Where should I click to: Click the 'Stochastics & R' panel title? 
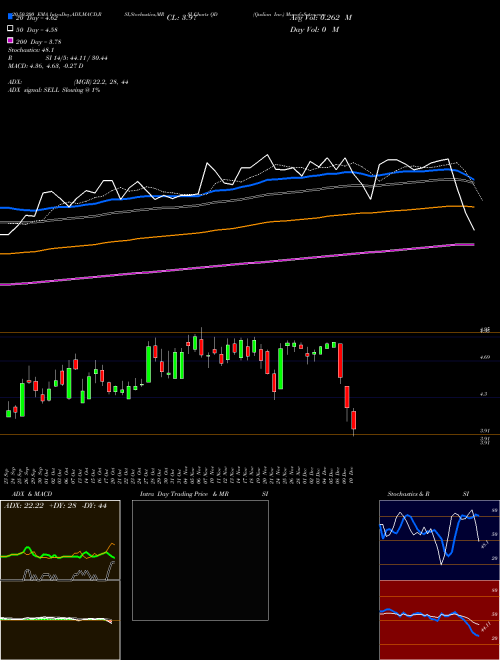(x=408, y=494)
